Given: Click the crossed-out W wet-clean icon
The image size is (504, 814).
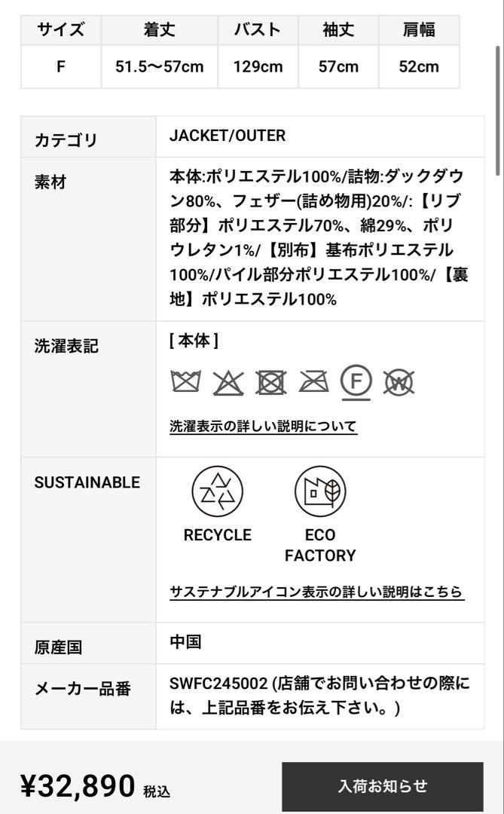Looking at the screenshot, I should click(399, 383).
